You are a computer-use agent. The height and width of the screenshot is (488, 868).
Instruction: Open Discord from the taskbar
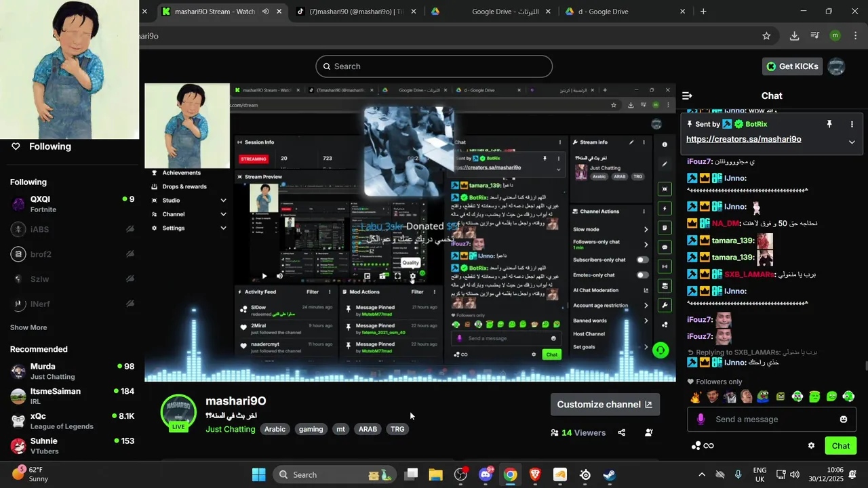(486, 474)
